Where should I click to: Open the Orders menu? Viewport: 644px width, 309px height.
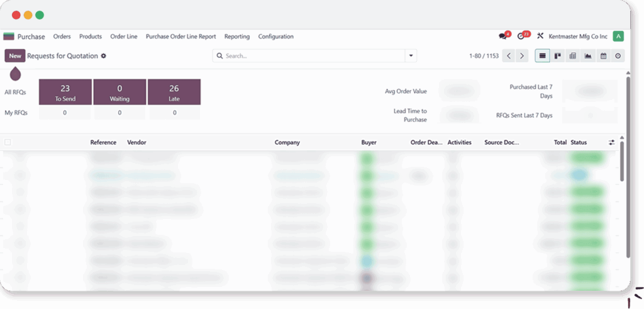click(62, 37)
